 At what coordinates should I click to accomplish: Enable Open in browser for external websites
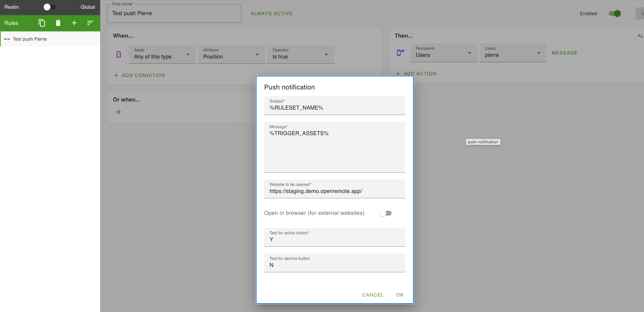point(386,213)
